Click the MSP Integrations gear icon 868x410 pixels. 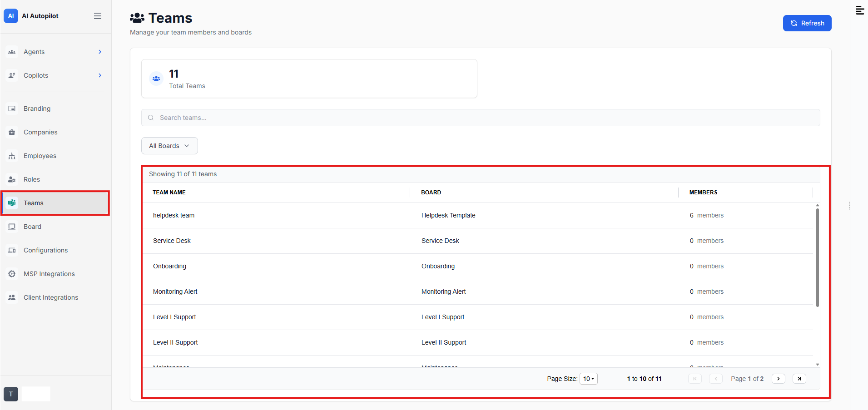tap(12, 274)
